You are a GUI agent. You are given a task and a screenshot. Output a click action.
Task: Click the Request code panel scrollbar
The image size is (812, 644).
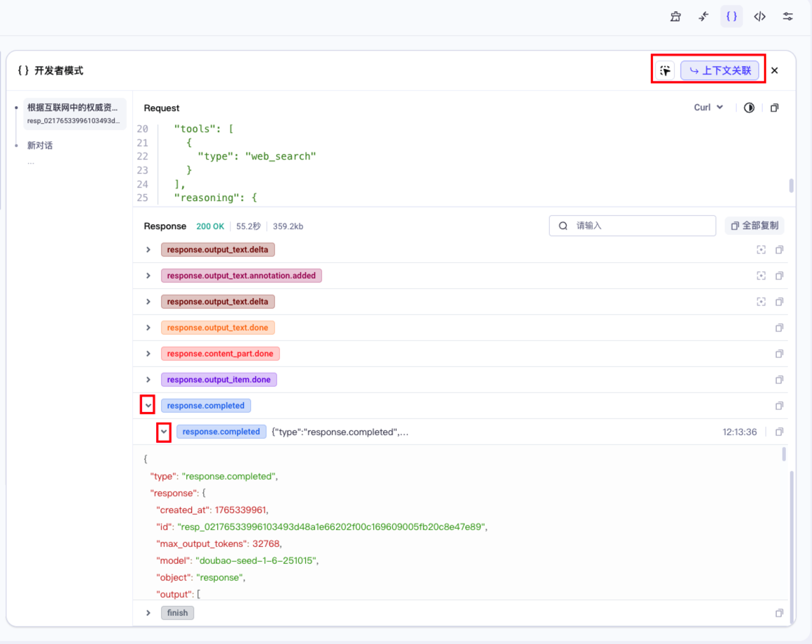coord(792,186)
